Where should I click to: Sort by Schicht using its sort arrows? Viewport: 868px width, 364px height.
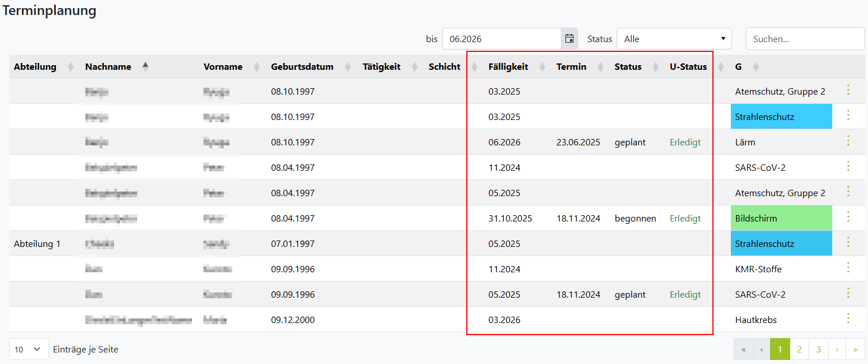(x=474, y=67)
